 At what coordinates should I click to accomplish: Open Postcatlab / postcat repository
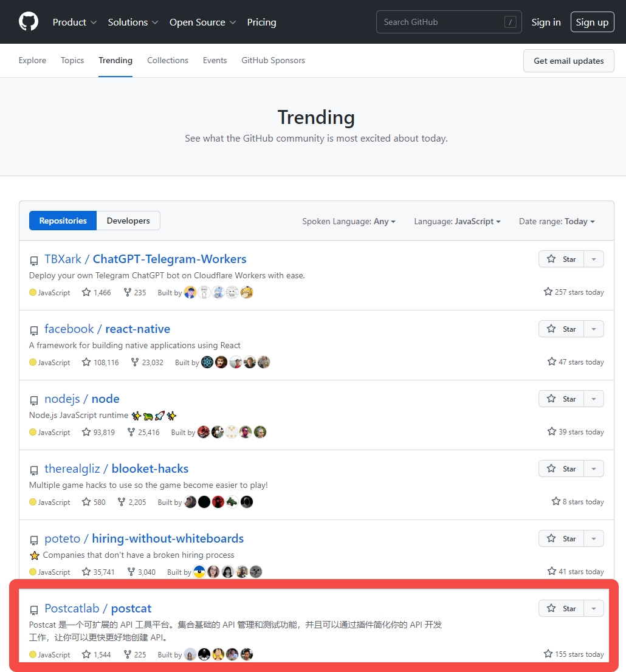tap(98, 609)
